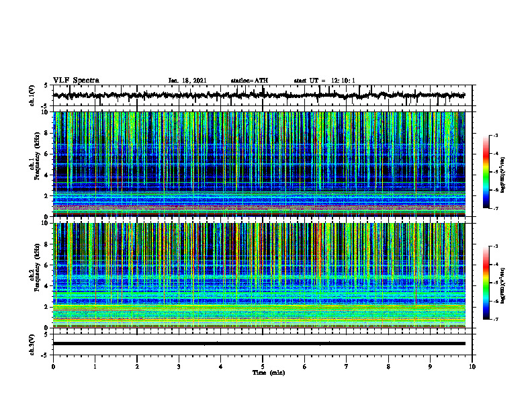
Task: Click inside the ch.2 spectrogram panel
Action: [259, 275]
